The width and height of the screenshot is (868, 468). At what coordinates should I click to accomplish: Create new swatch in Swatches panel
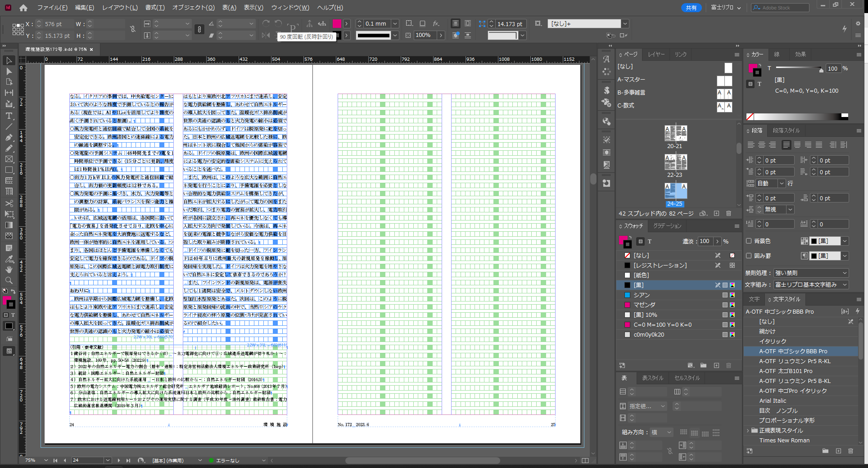click(716, 365)
